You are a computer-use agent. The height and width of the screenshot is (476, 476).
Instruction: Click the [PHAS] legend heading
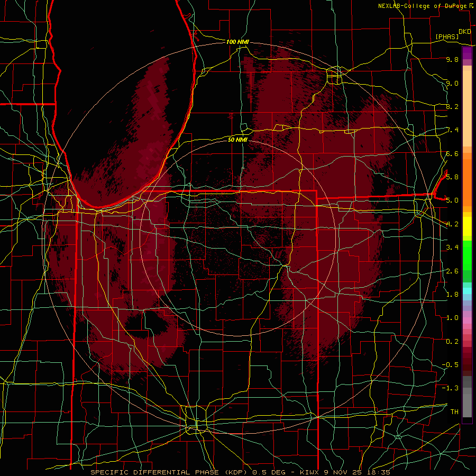click(447, 36)
